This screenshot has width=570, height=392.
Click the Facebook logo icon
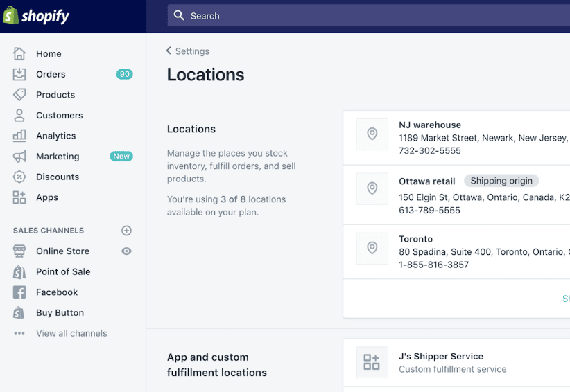[19, 292]
